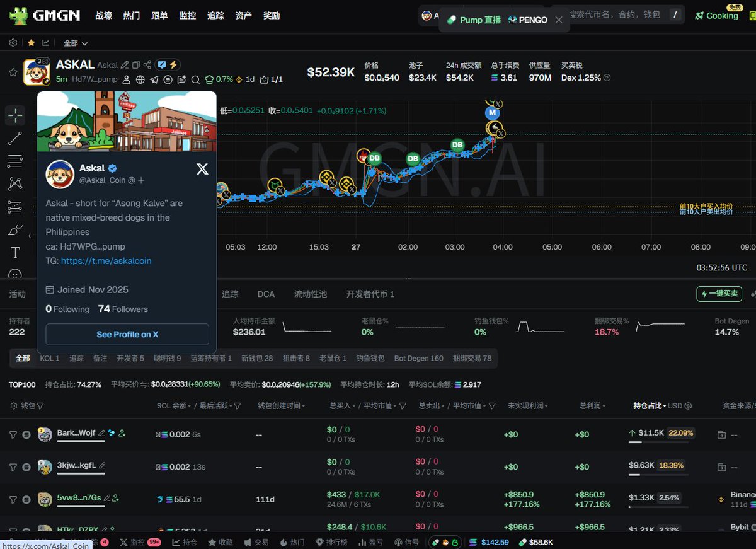Screen dimensions: 756x549
Task: Click the share icon next to ASKAL
Action: tap(147, 64)
